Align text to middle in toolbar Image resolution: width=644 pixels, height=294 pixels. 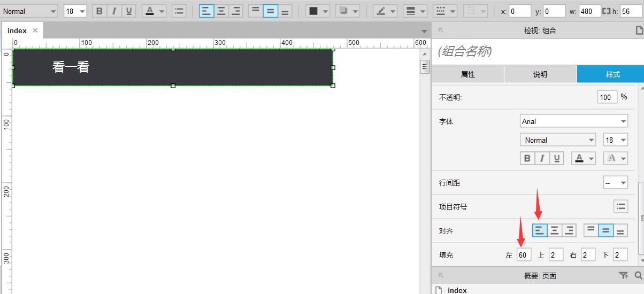tap(271, 11)
